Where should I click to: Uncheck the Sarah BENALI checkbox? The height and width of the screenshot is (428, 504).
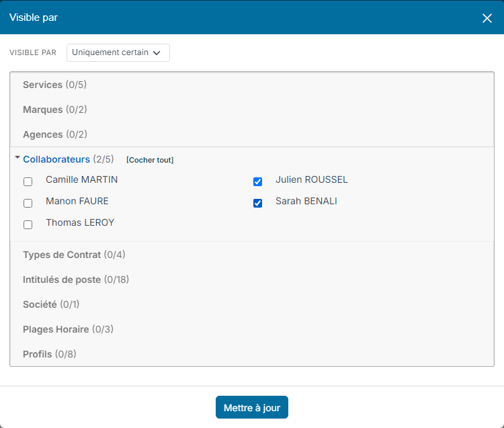tap(257, 203)
